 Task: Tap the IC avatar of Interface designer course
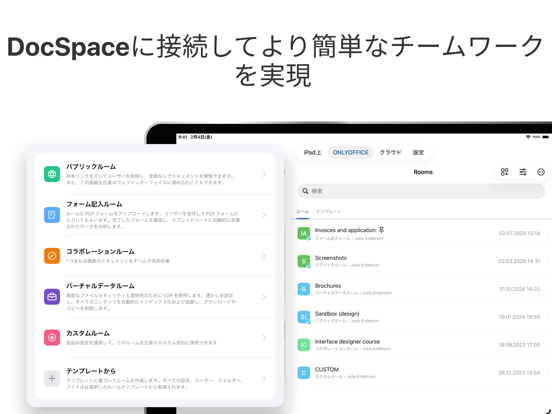tap(303, 345)
